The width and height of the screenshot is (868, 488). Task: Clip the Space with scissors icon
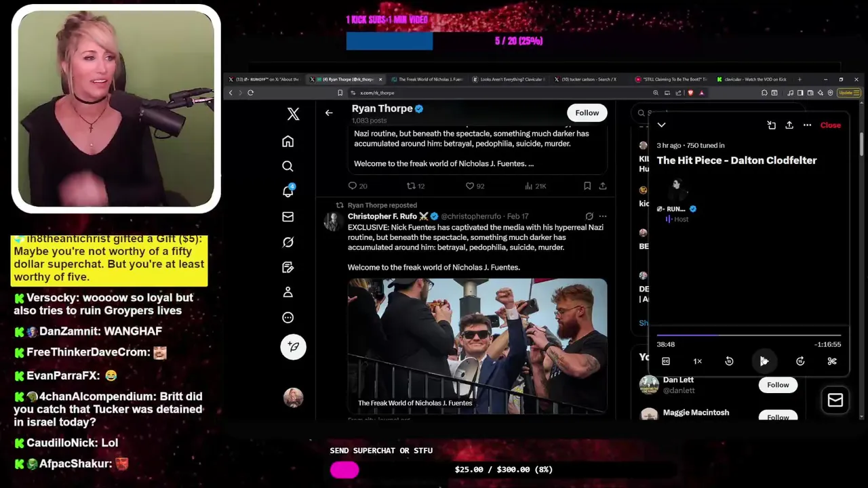click(x=832, y=361)
